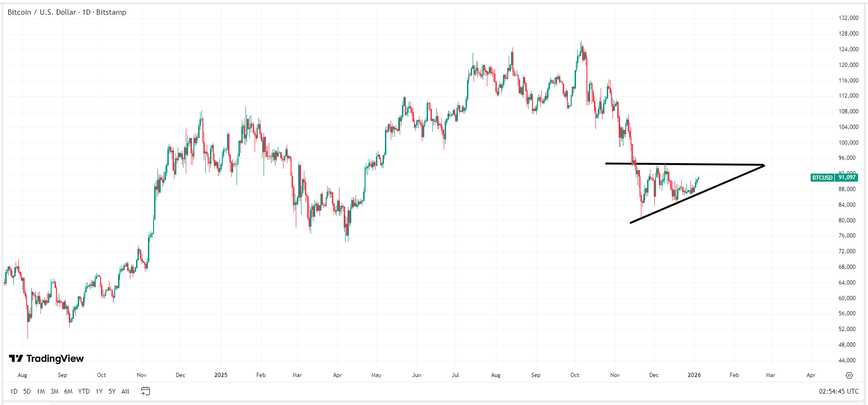Select the 3M range

[54, 391]
